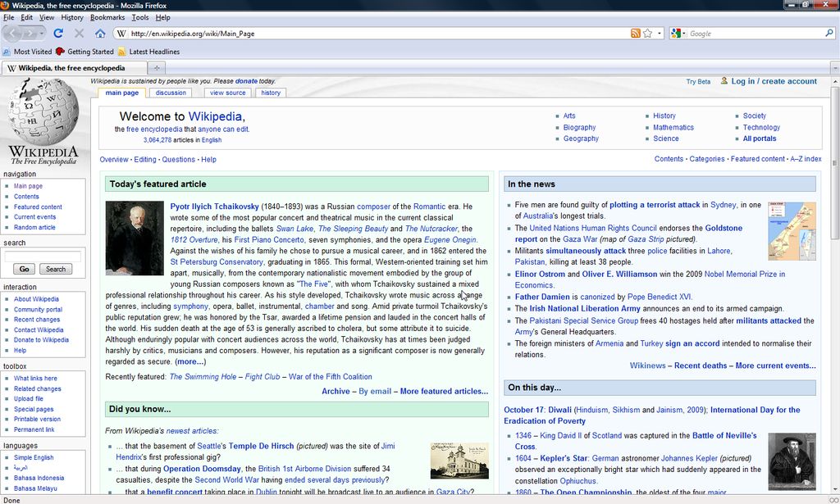The image size is (840, 504).
Task: Open the History menu
Action: point(72,17)
